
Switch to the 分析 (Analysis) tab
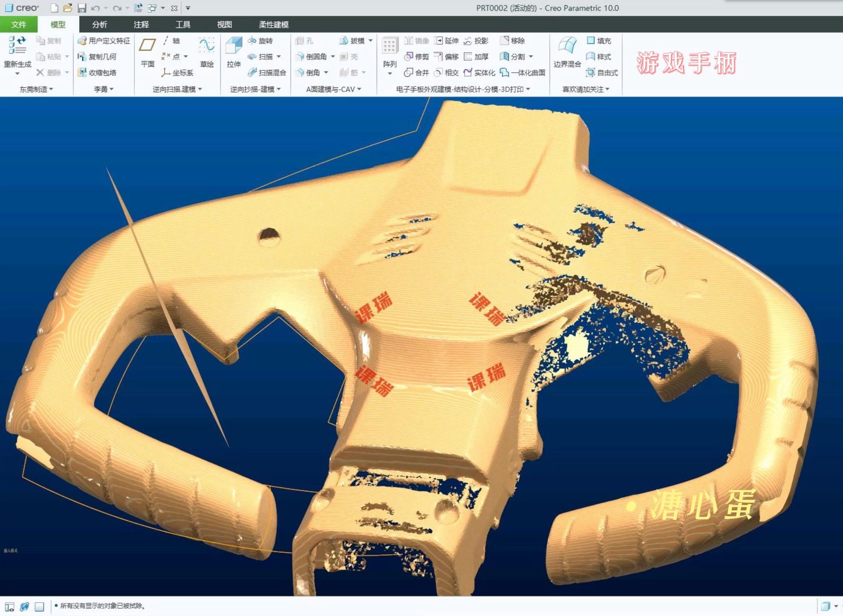click(99, 24)
